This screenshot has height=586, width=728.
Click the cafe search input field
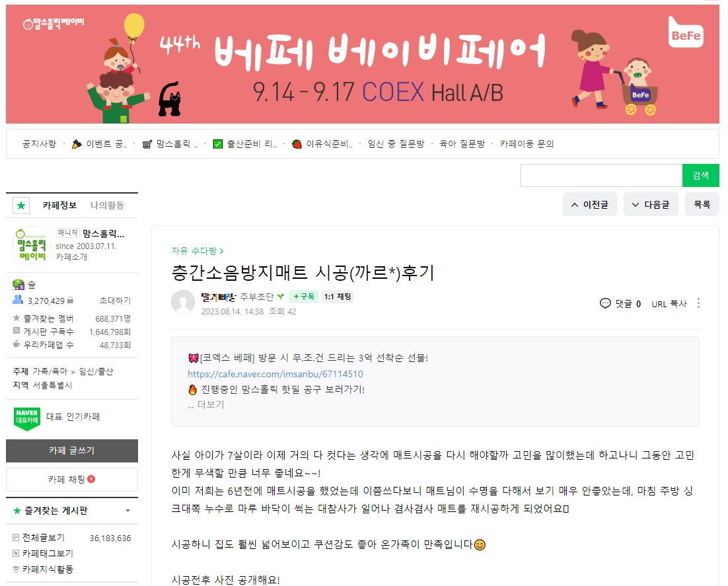(601, 176)
